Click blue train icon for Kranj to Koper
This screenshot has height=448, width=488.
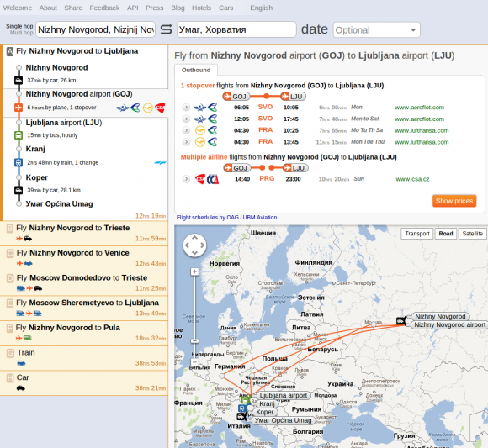[x=19, y=162]
